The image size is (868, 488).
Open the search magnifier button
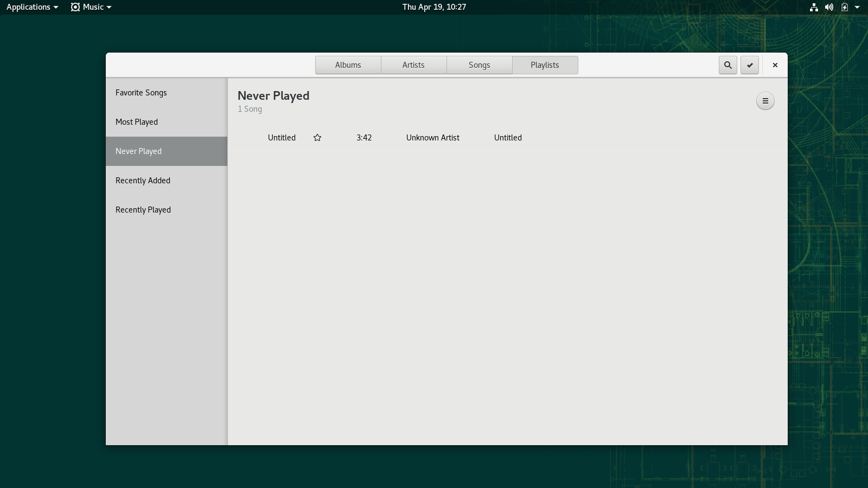(727, 65)
